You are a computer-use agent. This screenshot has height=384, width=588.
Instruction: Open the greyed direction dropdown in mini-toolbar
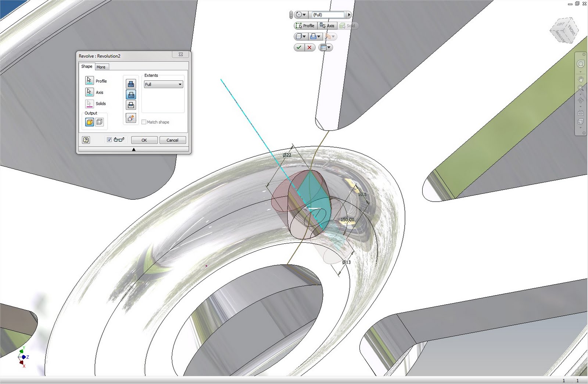pyautogui.click(x=330, y=37)
